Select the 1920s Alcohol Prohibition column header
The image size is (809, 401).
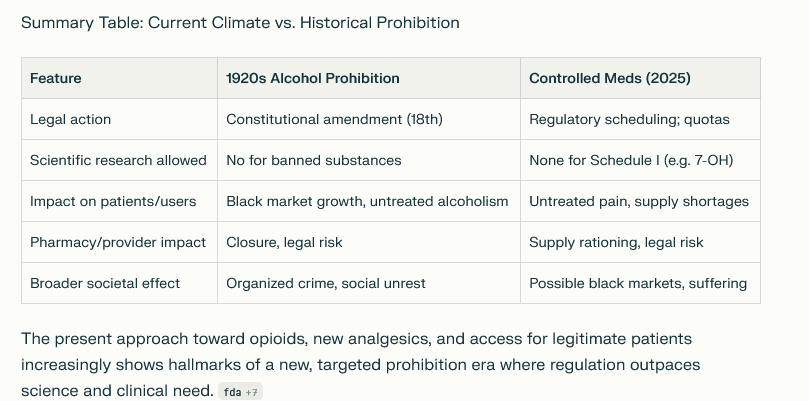click(369, 78)
